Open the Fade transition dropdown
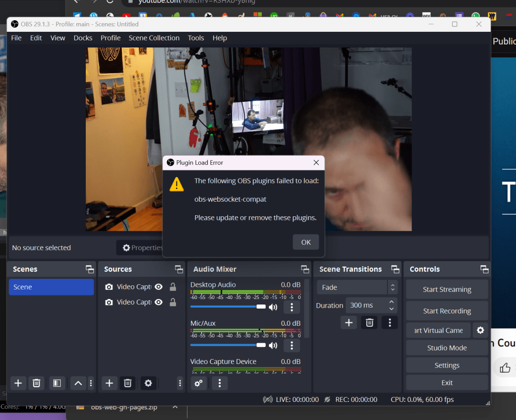 pyautogui.click(x=357, y=287)
